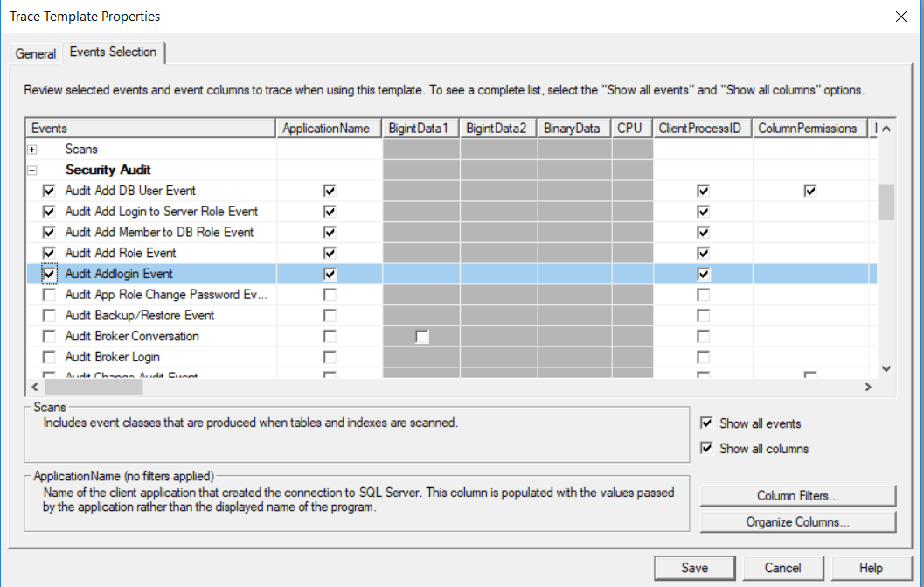This screenshot has width=924, height=587.
Task: Check the Audit Broker Conversation event
Action: click(50, 336)
